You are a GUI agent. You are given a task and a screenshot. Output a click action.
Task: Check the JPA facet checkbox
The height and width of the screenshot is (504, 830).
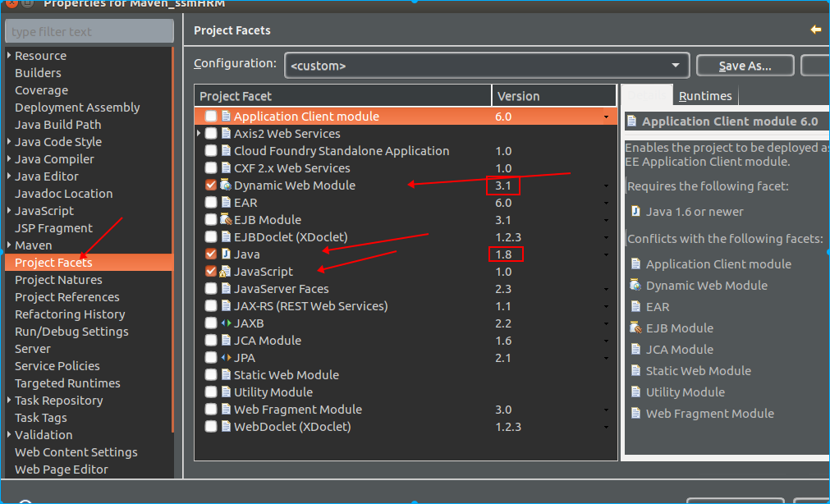tap(211, 357)
